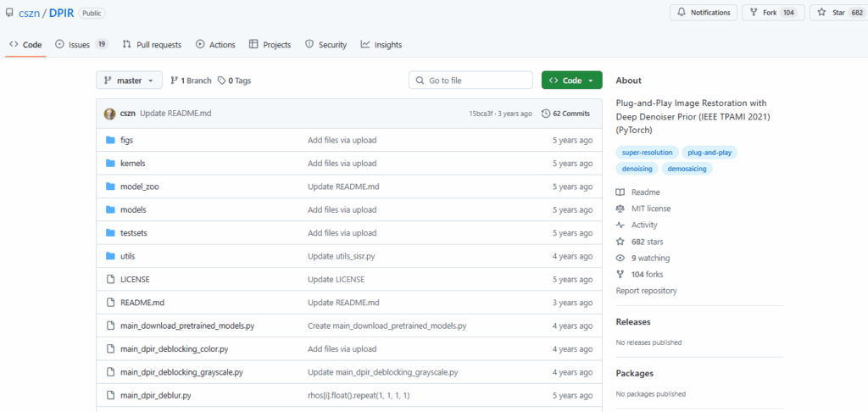Viewport: 868px width, 412px height.
Task: Click the LICENSE file icon
Action: tap(110, 280)
